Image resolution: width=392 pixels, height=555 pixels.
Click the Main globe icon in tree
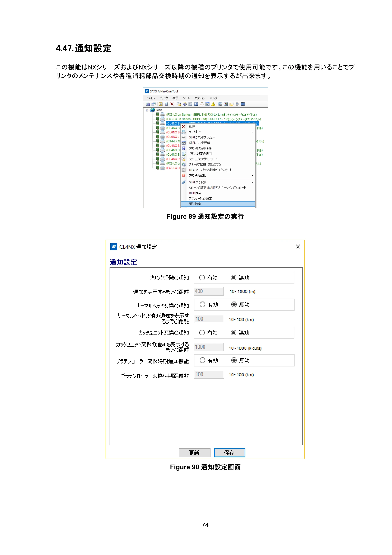[x=153, y=110]
